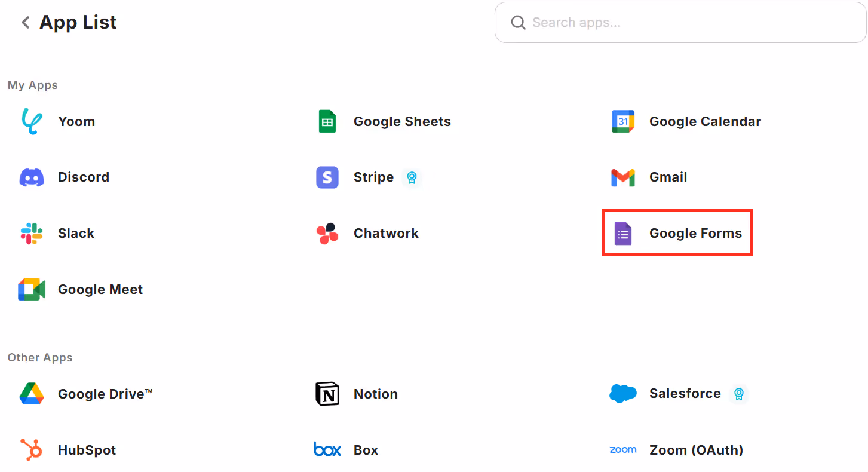The image size is (868, 472).
Task: Open the Stripe icon
Action: pos(327,177)
